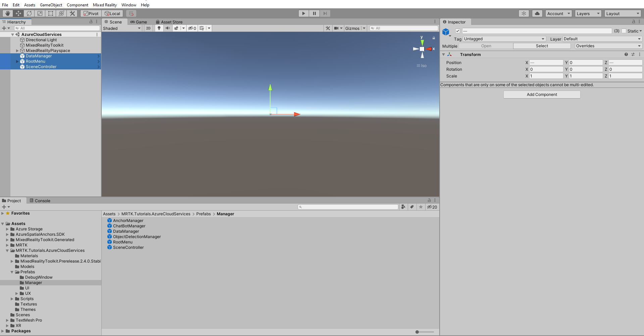Viewport: 644px width, 336px height.
Task: Toggle Pivot handle position
Action: [91, 13]
